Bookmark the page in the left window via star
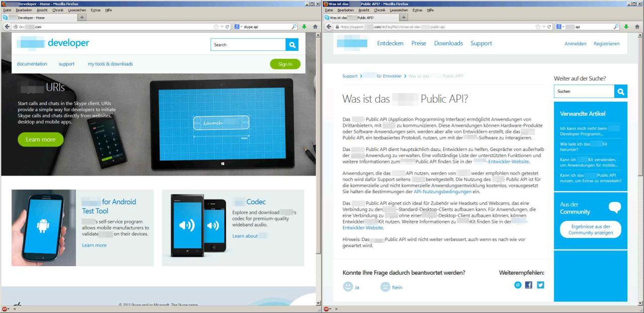Screen dimensions: 644x313 [216, 27]
